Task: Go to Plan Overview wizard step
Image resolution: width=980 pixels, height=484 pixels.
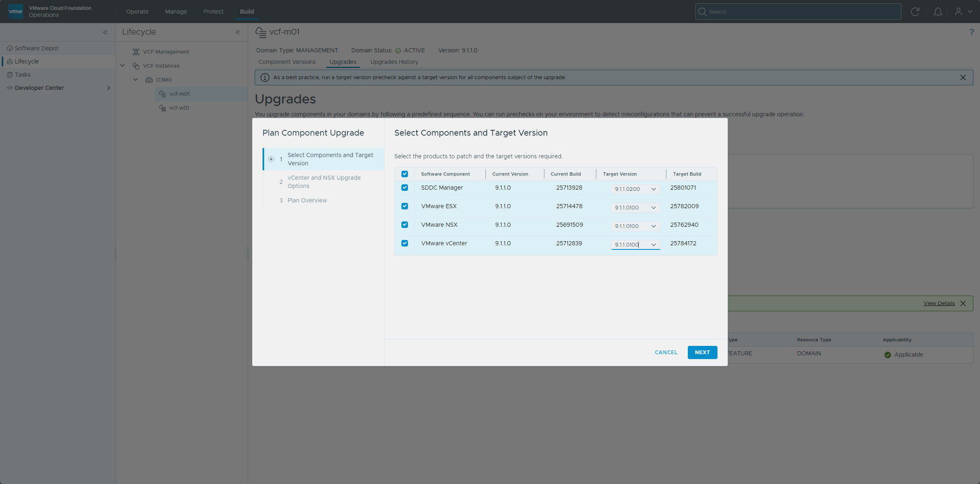Action: pos(307,200)
